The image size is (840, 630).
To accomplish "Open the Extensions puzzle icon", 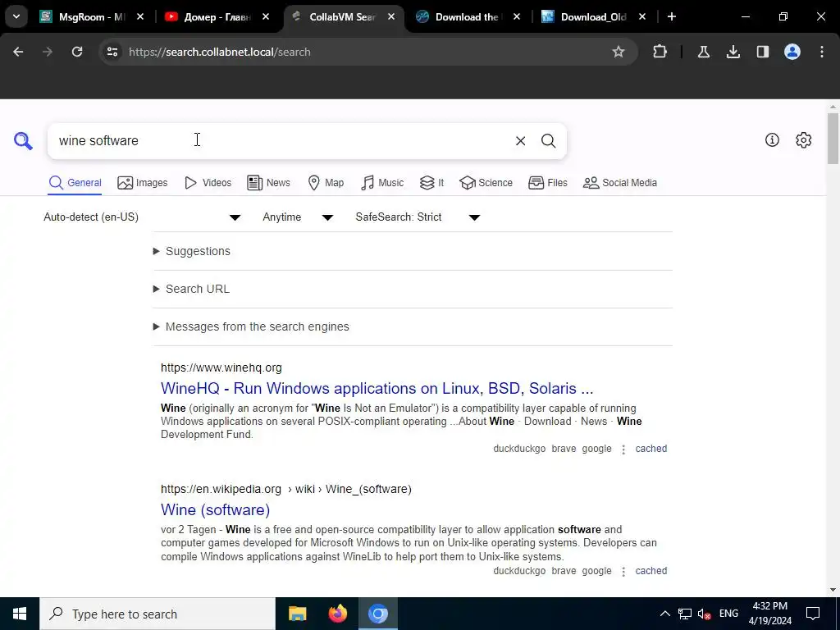I will [660, 52].
